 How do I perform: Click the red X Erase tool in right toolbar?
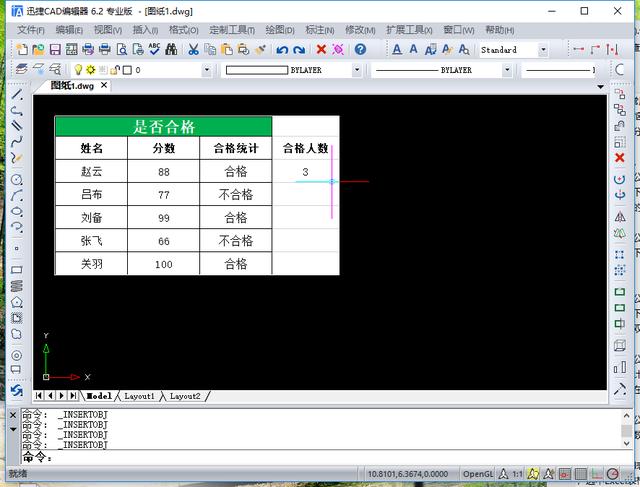[620, 158]
